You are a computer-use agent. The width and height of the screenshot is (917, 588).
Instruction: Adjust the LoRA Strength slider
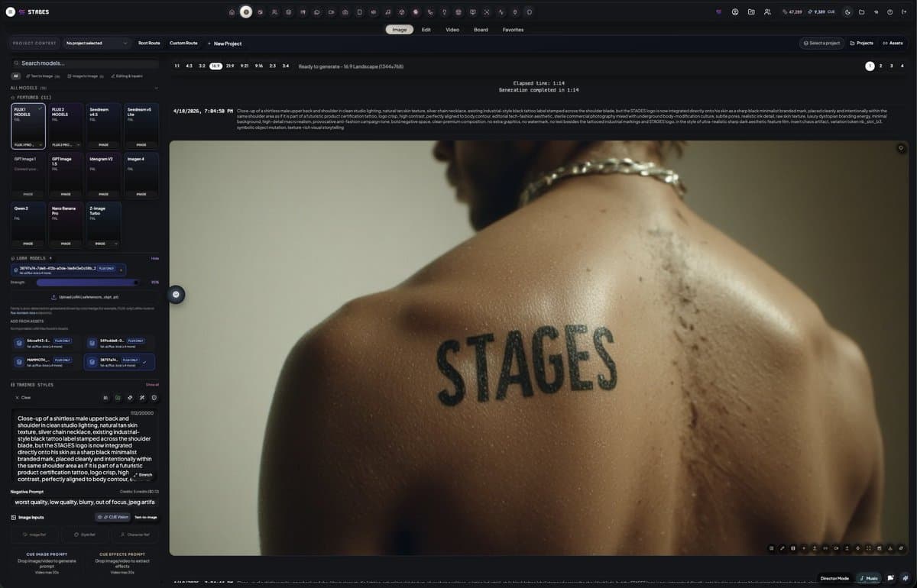[88, 282]
